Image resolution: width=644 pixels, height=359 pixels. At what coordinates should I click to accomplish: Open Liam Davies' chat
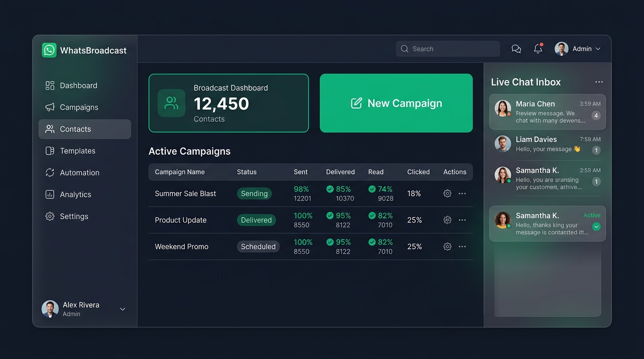pos(548,144)
